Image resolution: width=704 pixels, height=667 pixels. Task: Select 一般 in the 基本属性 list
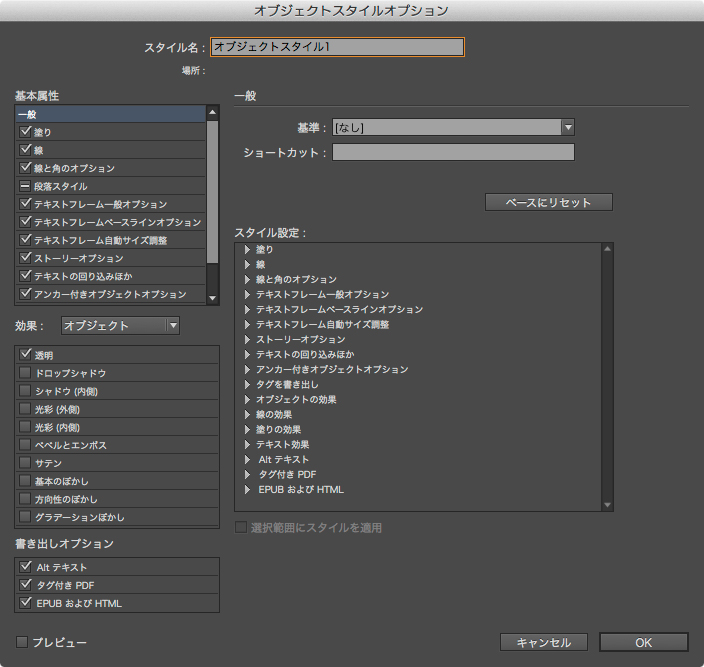tap(110, 114)
